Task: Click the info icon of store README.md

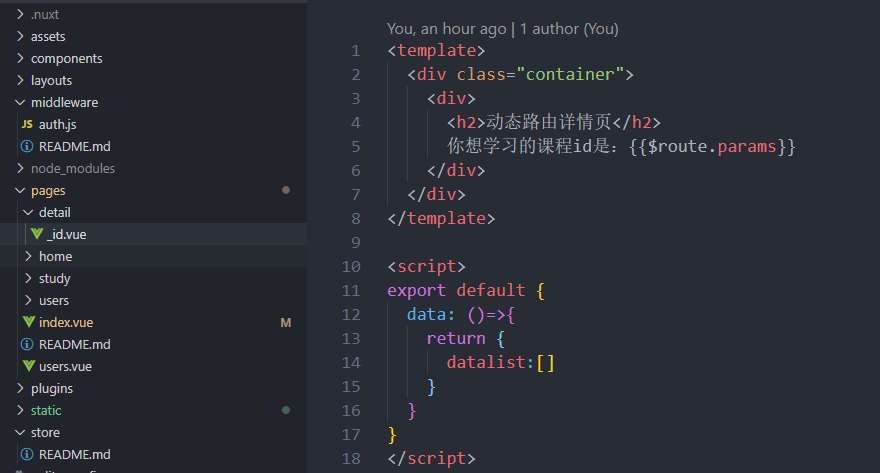Action: click(27, 454)
